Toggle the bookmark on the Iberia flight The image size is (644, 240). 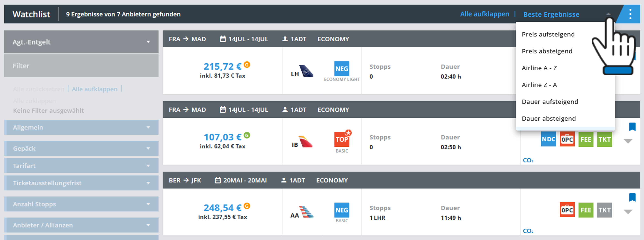[632, 127]
